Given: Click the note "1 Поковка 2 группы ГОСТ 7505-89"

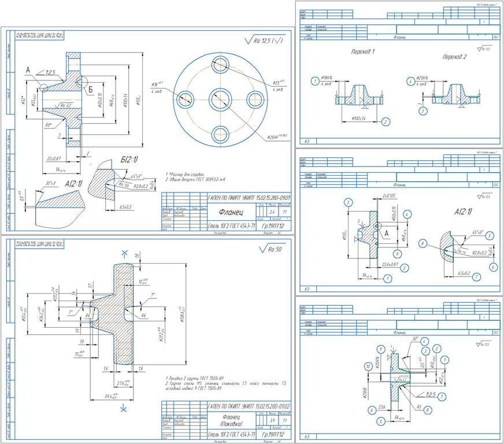Looking at the screenshot, I should (194, 379).
